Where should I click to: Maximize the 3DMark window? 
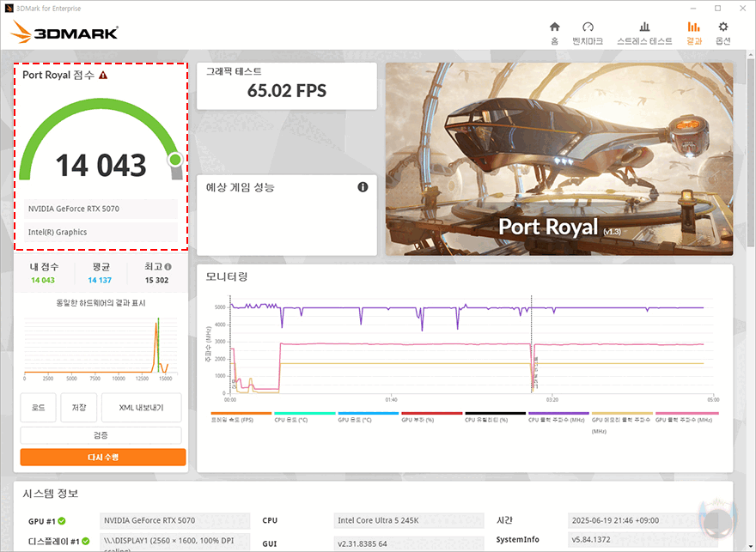(718, 9)
